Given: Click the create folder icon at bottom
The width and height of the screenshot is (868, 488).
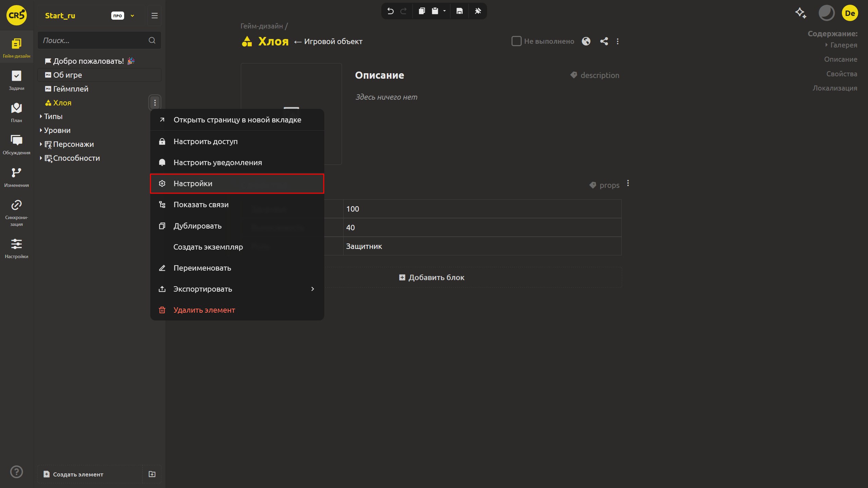Looking at the screenshot, I should pos(152,474).
